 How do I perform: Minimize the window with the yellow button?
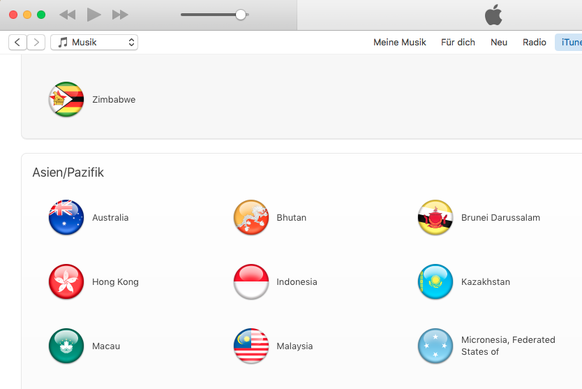(x=27, y=15)
